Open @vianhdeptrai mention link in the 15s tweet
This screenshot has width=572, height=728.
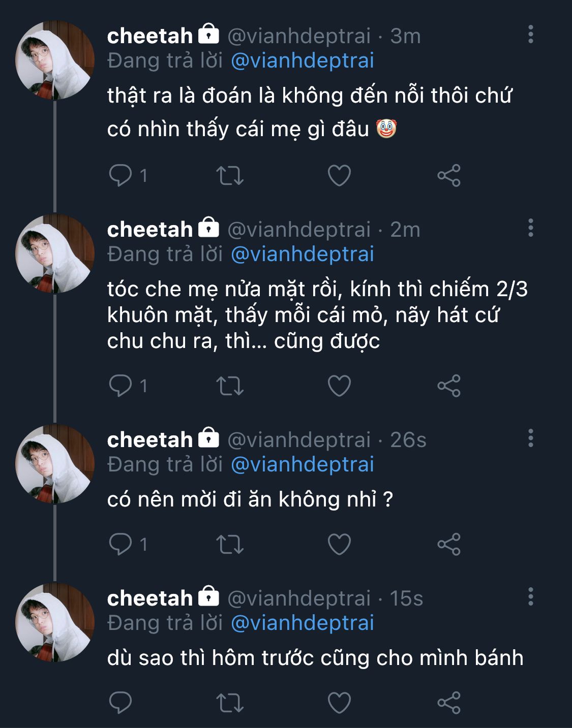[303, 623]
